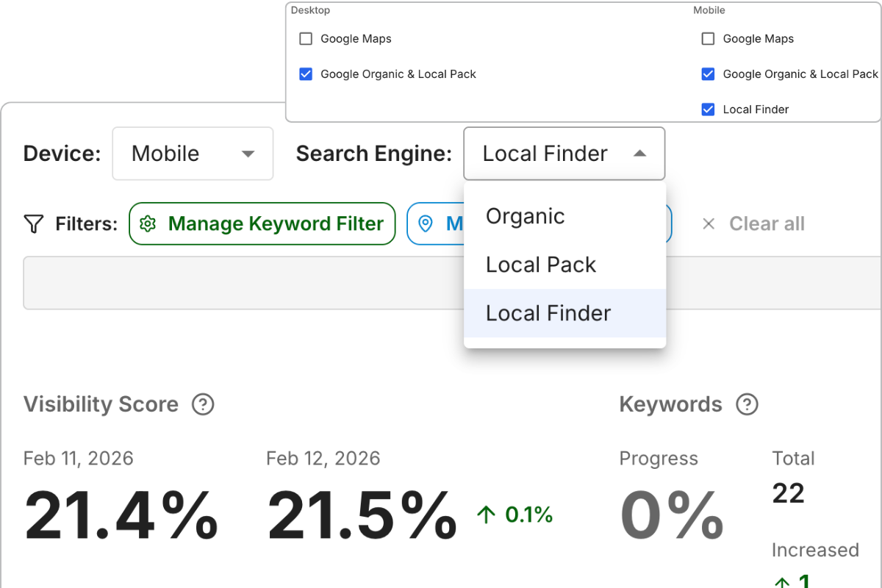The height and width of the screenshot is (588, 882).
Task: Click Clear all filters
Action: tap(767, 224)
